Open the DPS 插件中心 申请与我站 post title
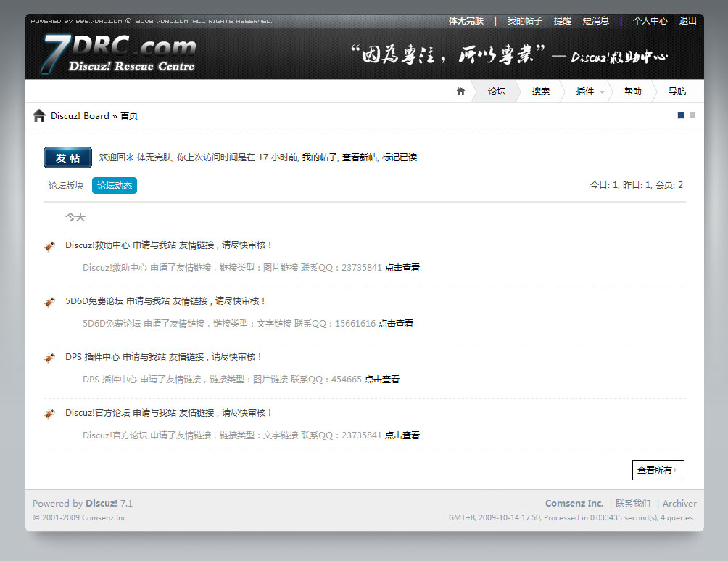 (x=163, y=356)
